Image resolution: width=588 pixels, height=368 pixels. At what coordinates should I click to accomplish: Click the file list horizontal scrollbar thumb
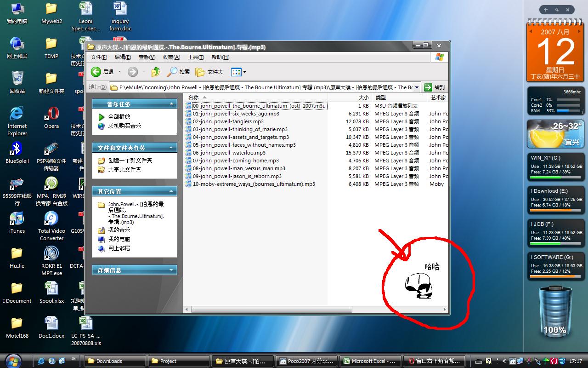[271, 310]
